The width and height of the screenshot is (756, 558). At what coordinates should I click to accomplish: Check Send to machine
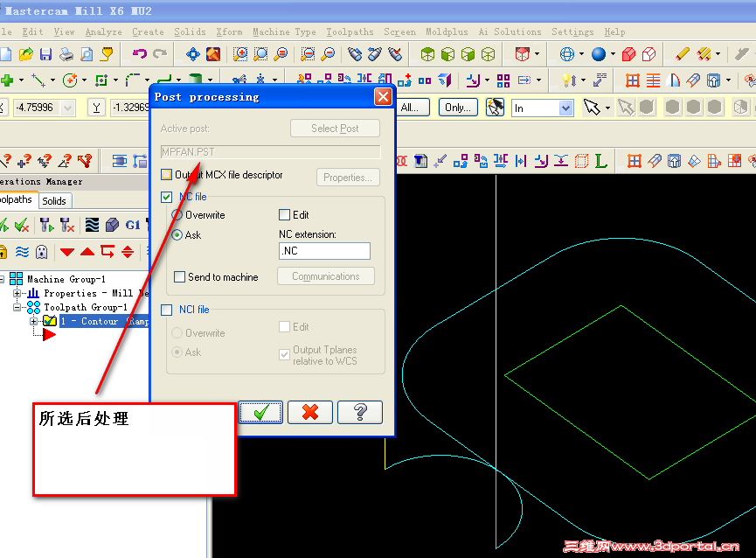(179, 277)
